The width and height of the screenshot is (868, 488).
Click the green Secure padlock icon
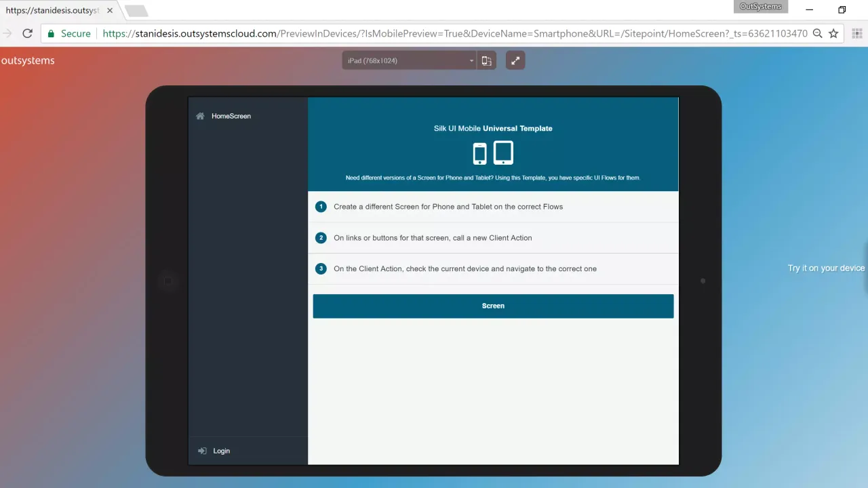(51, 33)
